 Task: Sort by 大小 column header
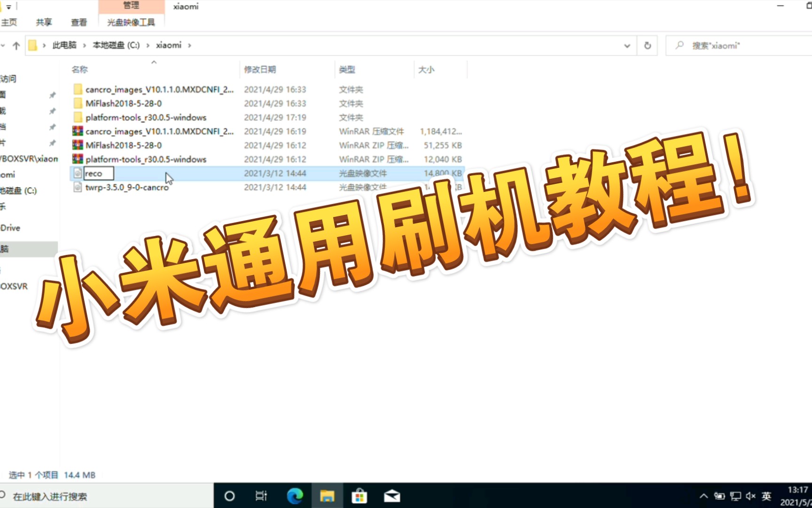point(426,70)
